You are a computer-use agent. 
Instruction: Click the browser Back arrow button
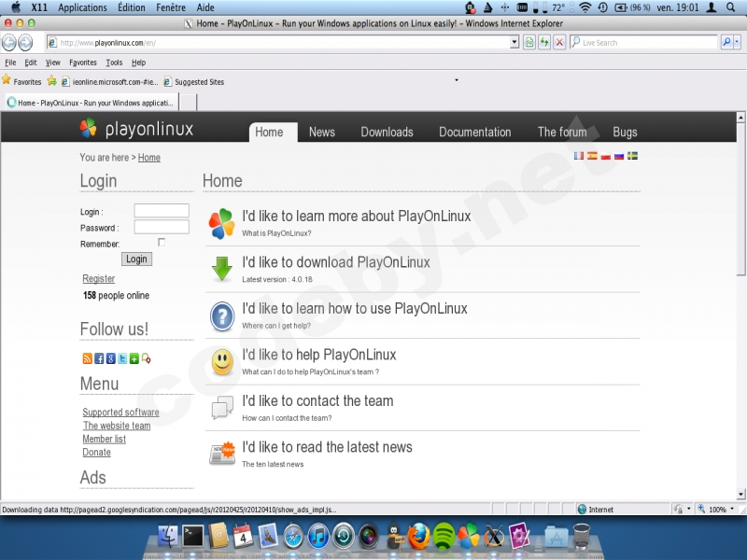pyautogui.click(x=9, y=42)
